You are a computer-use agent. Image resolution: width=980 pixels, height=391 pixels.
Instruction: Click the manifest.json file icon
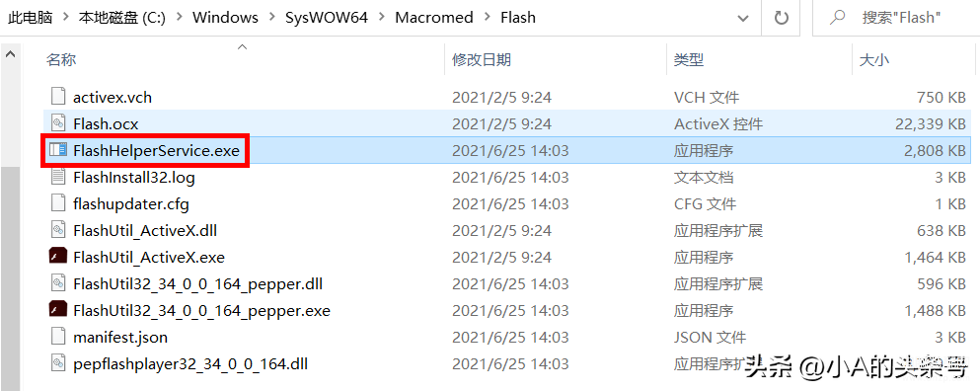click(57, 337)
